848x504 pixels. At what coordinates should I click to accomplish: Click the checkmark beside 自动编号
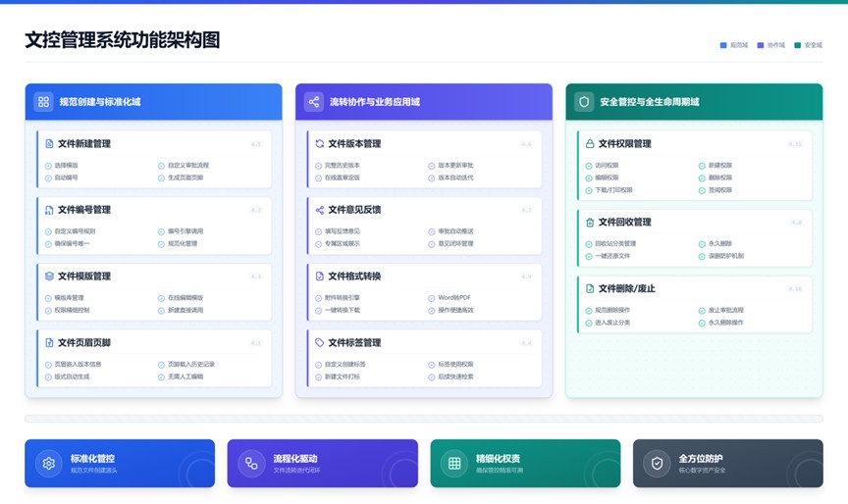point(48,178)
